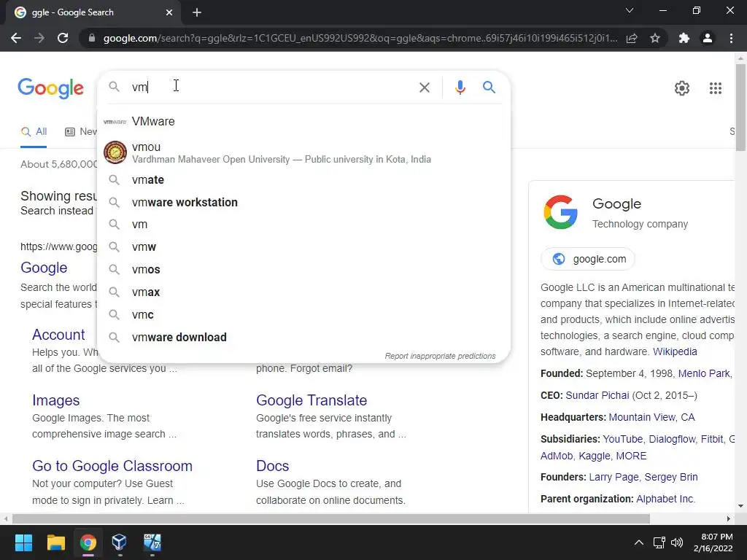Choose the 'vmate' suggestion

pos(303,180)
